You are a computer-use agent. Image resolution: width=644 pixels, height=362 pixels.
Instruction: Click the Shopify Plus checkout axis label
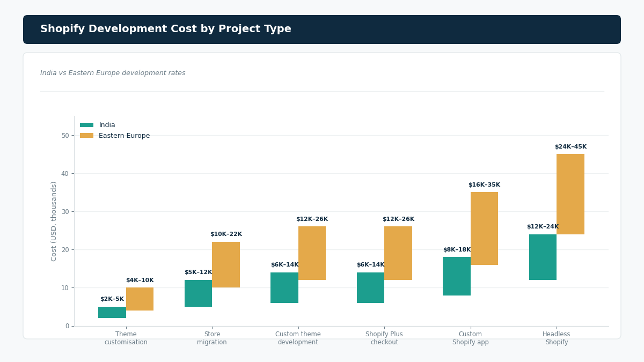click(x=384, y=338)
